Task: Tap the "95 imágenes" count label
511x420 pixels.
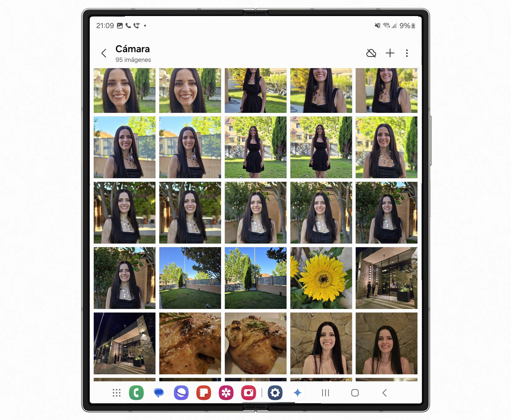Action: click(x=133, y=60)
